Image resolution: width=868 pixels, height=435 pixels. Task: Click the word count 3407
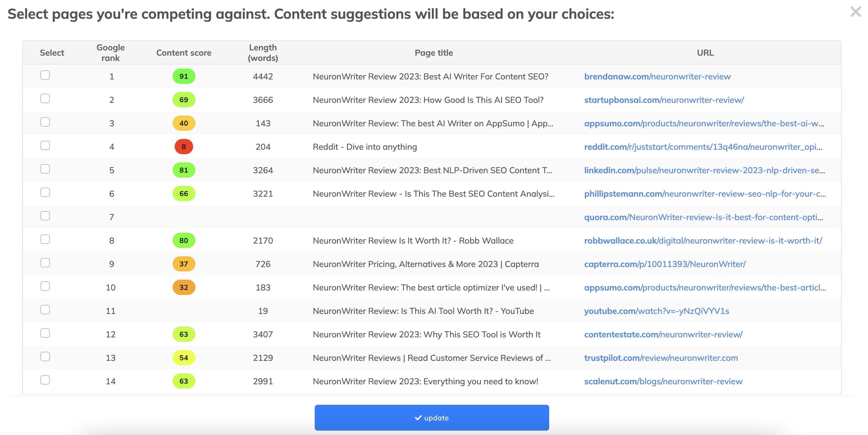coord(263,334)
